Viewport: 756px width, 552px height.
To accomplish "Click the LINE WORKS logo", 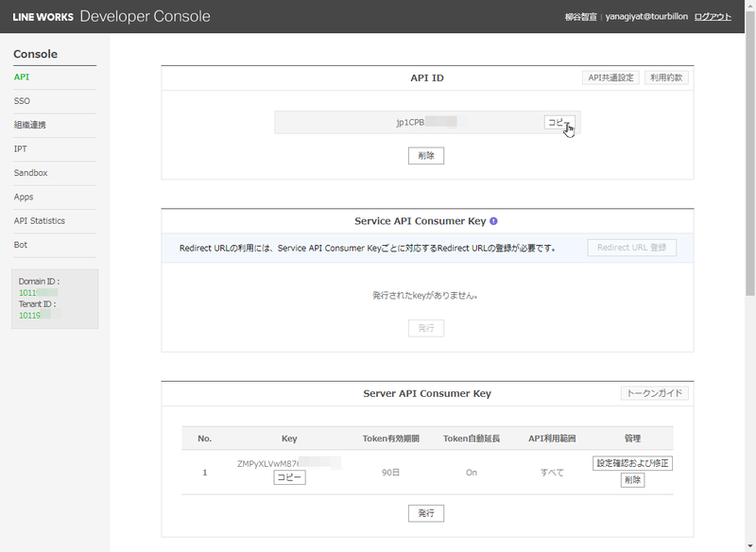I will (43, 17).
